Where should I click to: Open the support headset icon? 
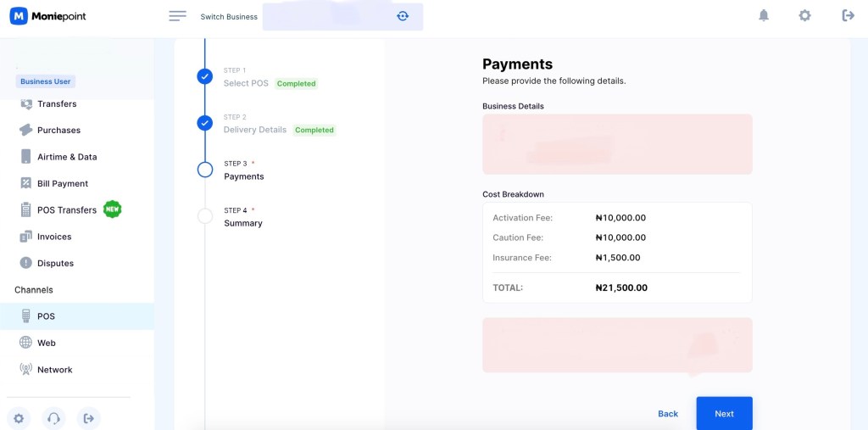(x=53, y=418)
